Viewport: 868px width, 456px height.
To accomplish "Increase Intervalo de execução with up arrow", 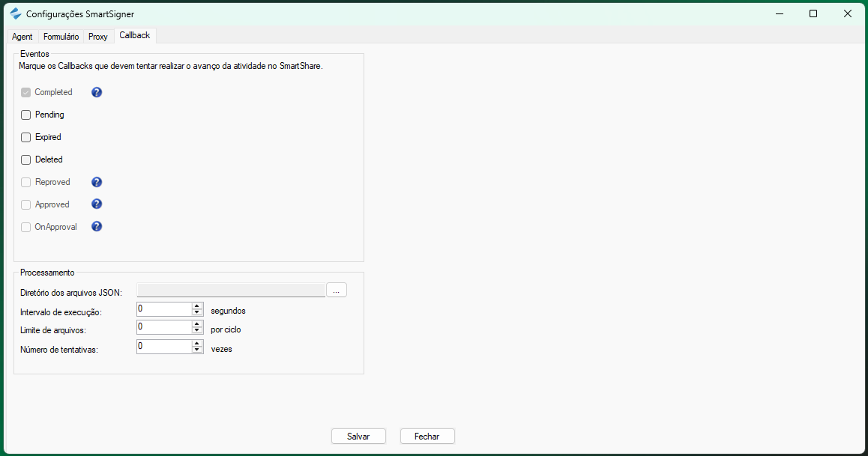I will [x=197, y=305].
